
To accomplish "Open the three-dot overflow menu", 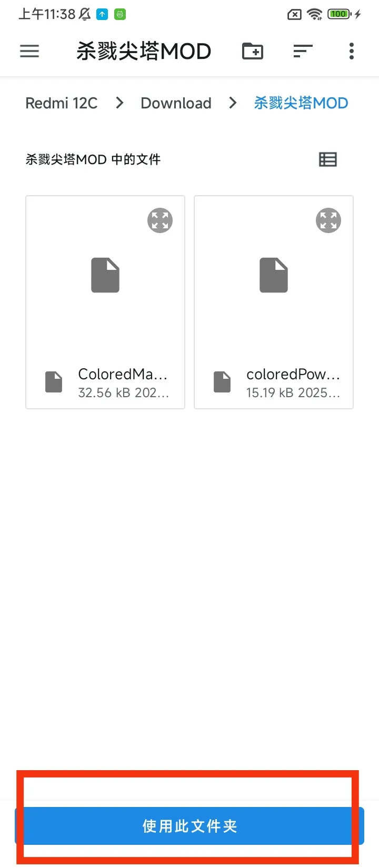I will coord(352,51).
